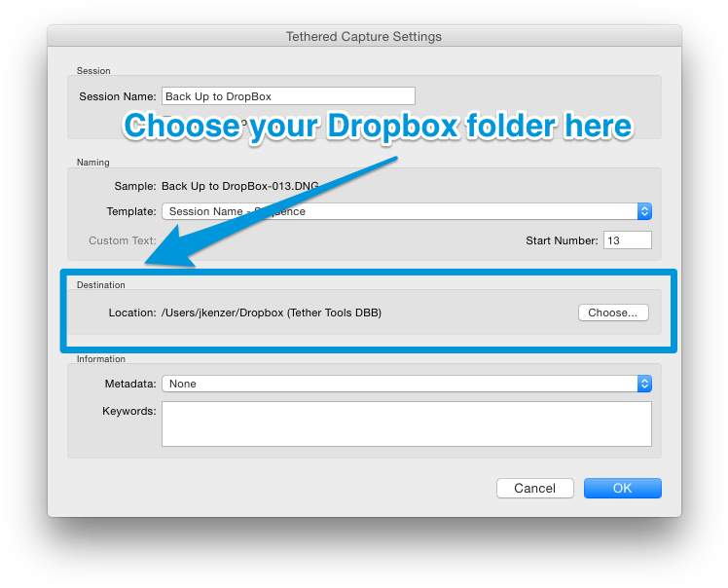The height and width of the screenshot is (588, 728).
Task: Click the blue chevron on Metadata dropdown
Action: pyautogui.click(x=644, y=384)
